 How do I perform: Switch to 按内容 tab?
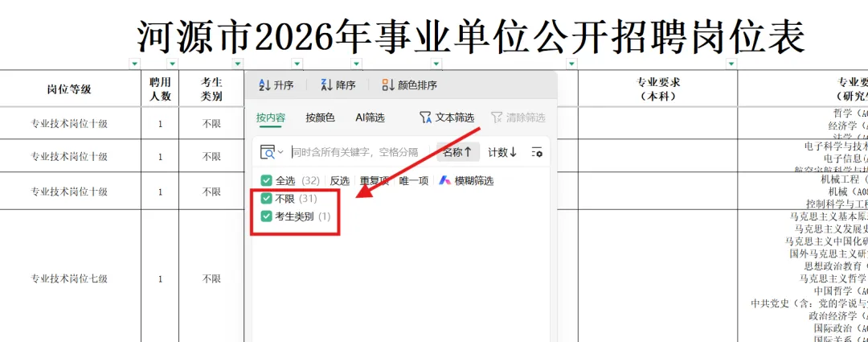(x=271, y=117)
